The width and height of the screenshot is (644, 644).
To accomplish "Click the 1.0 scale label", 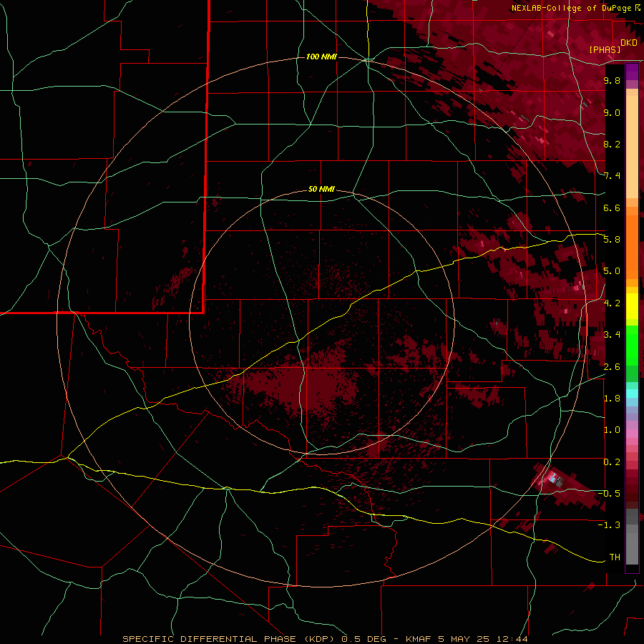I will (x=612, y=430).
